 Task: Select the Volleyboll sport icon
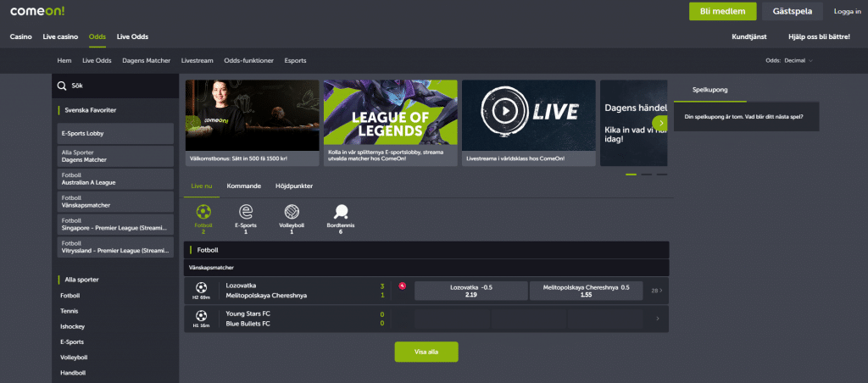292,212
